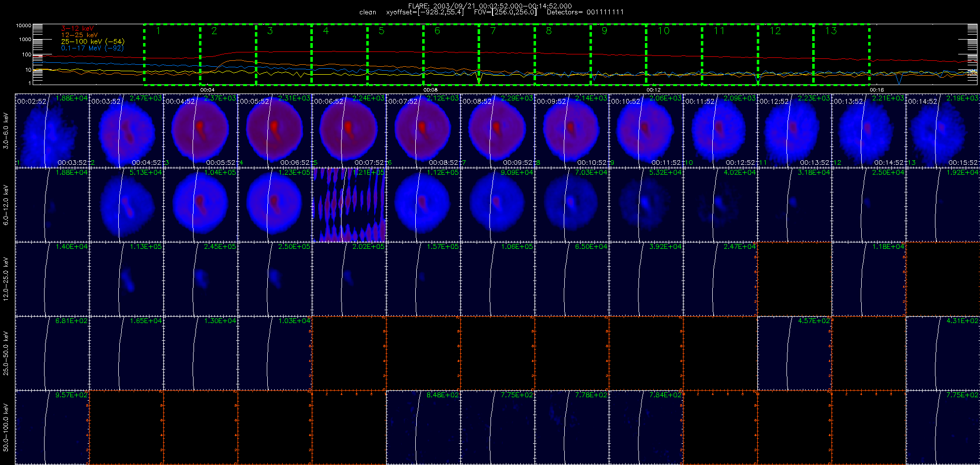Image resolution: width=980 pixels, height=465 pixels.
Task: Choose interval 12 label in the lightcurve
Action: coord(775,31)
